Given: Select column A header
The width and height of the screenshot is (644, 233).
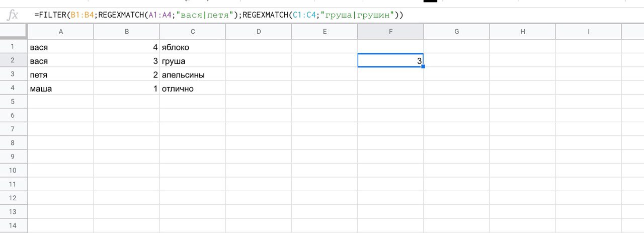Looking at the screenshot, I should pos(60,32).
